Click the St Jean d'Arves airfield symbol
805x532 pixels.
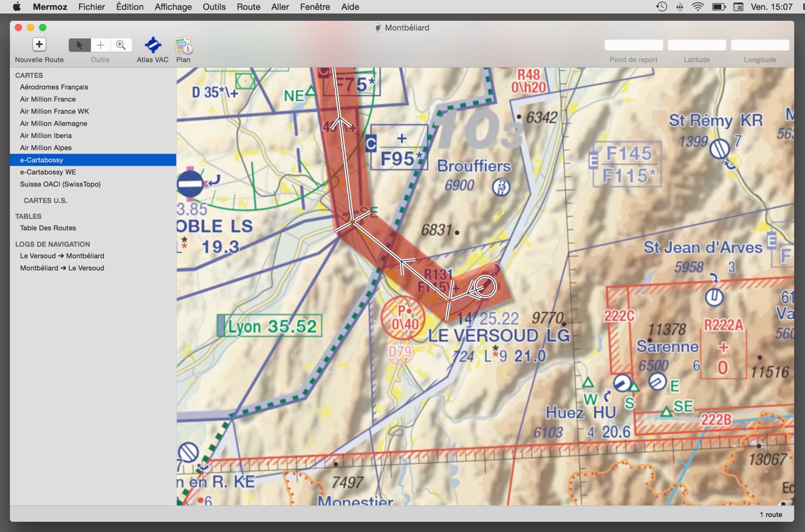coord(714,297)
